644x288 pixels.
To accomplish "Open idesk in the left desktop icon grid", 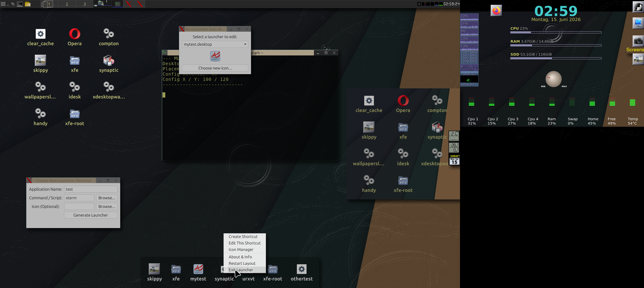I will click(x=75, y=87).
